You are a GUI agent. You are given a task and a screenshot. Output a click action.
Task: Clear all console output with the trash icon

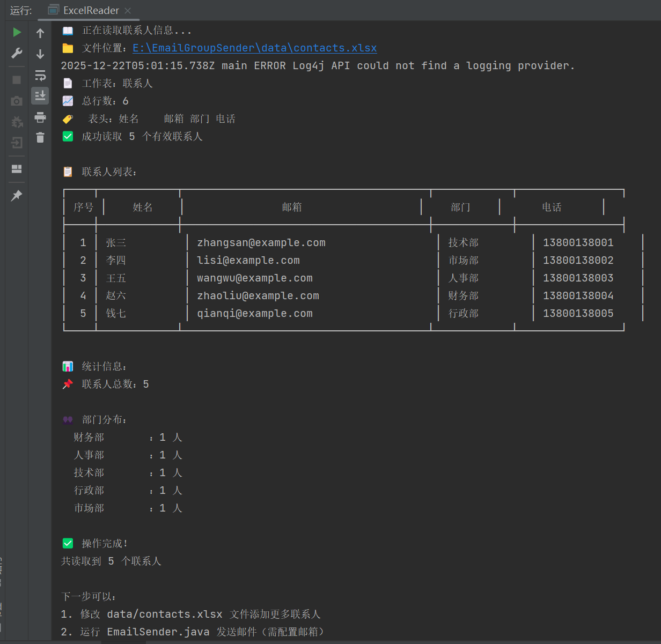40,138
